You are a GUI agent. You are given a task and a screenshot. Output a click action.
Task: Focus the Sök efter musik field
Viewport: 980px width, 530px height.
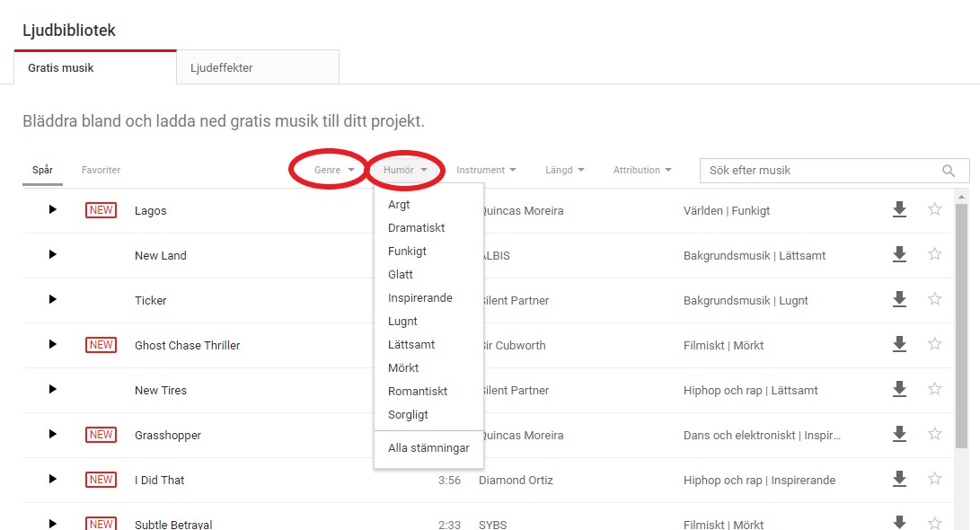817,171
